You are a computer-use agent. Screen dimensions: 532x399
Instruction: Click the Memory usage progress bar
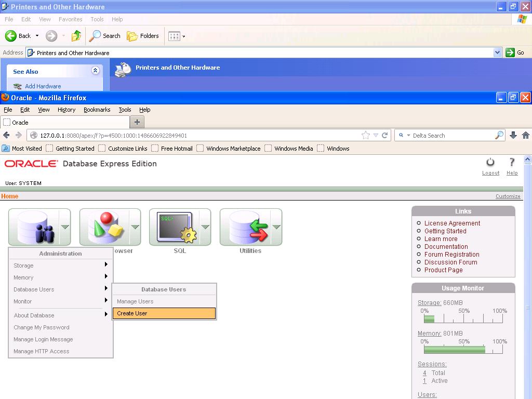[463, 350]
